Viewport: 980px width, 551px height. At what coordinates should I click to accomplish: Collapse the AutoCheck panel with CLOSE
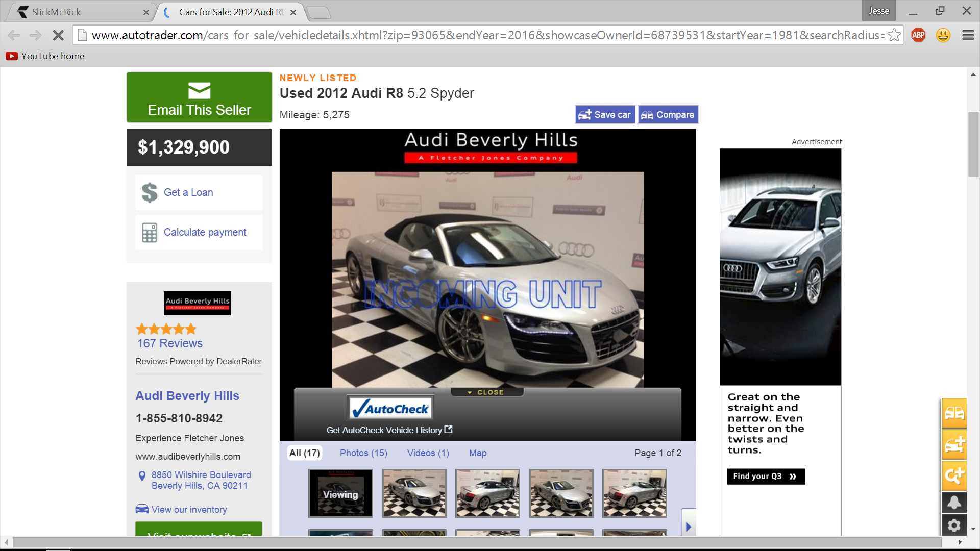point(487,392)
